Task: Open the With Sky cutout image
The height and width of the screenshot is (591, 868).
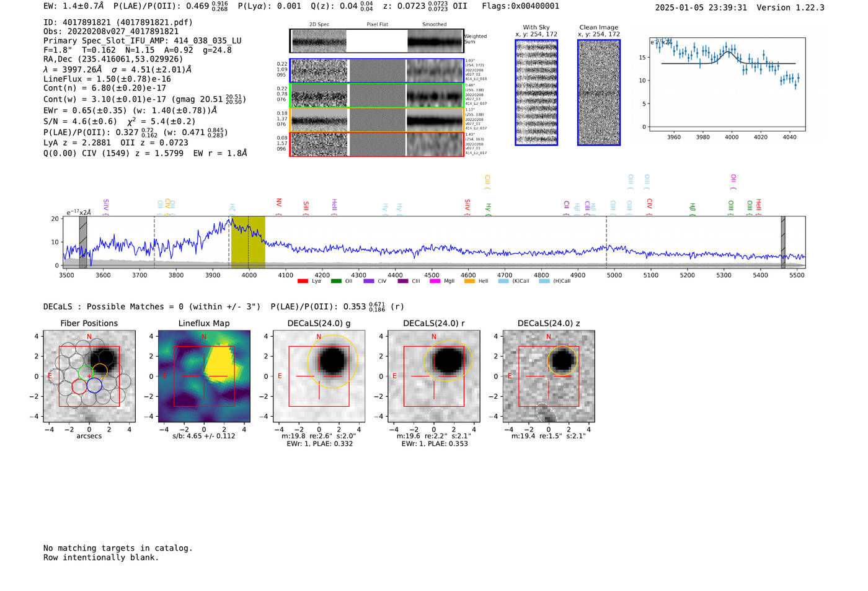Action: [x=536, y=92]
